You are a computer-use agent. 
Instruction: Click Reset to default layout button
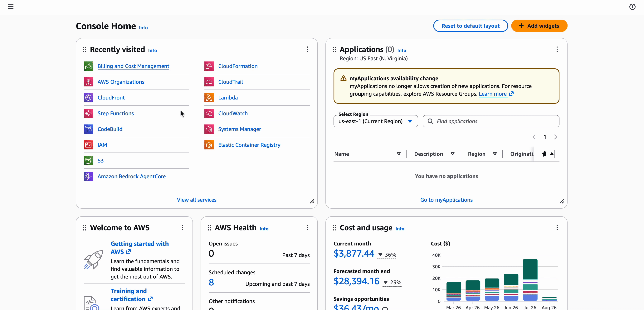471,26
